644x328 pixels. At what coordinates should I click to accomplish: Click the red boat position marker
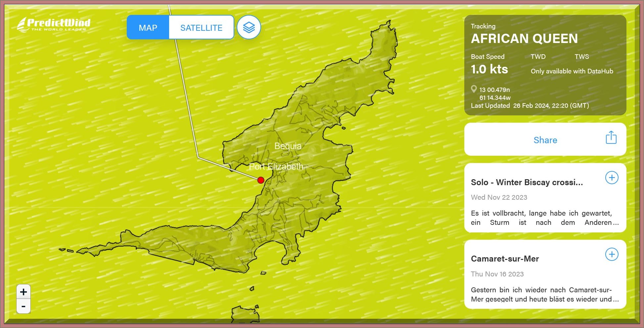point(261,180)
